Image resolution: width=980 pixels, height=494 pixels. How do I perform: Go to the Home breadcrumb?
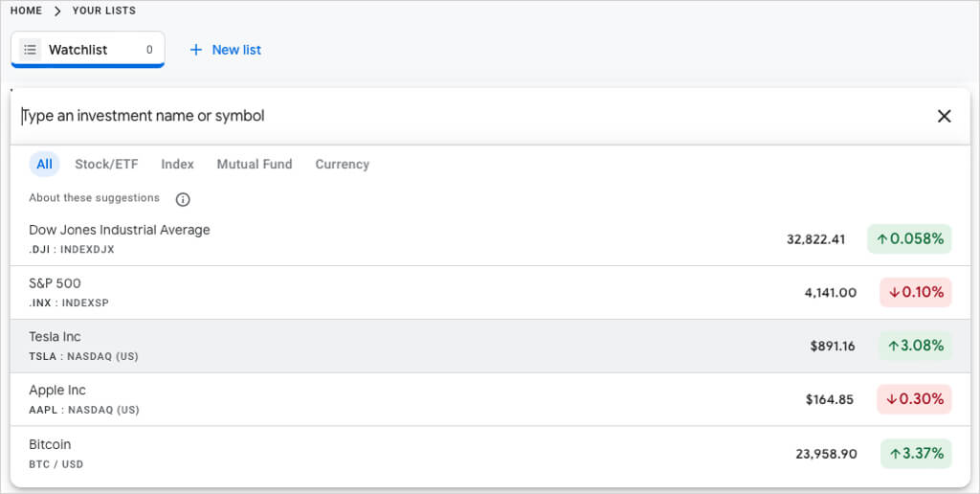coord(26,11)
